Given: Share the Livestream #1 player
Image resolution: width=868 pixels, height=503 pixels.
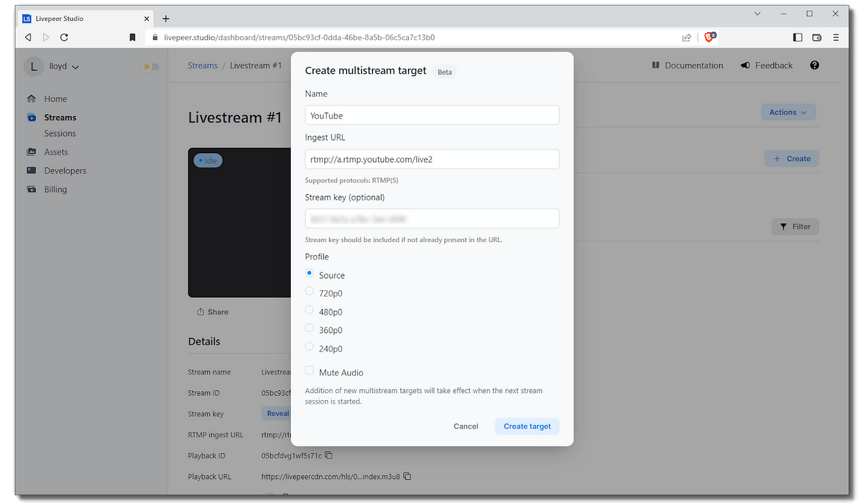Looking at the screenshot, I should [213, 312].
